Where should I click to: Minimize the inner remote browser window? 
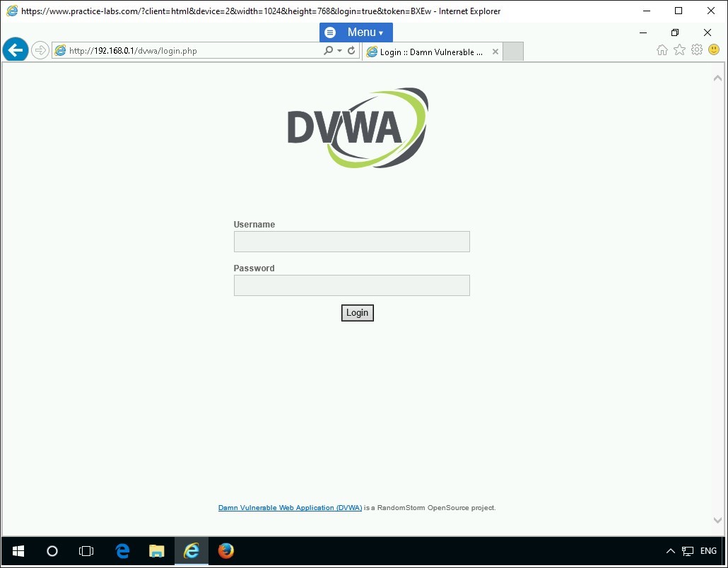click(x=643, y=32)
